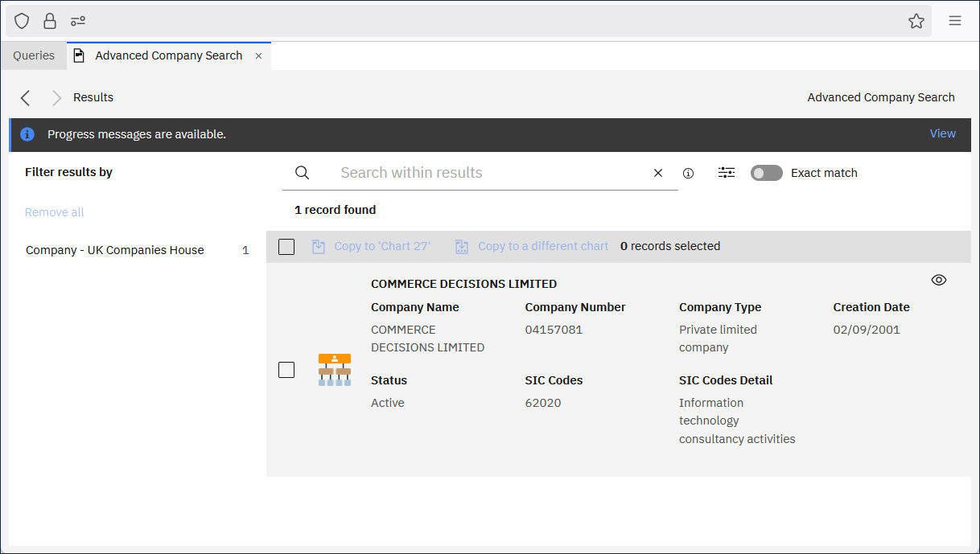Screen dimensions: 980x554
Task: Tick the COMMERCE DECISIONS LIMITED record checkbox
Action: click(x=286, y=370)
